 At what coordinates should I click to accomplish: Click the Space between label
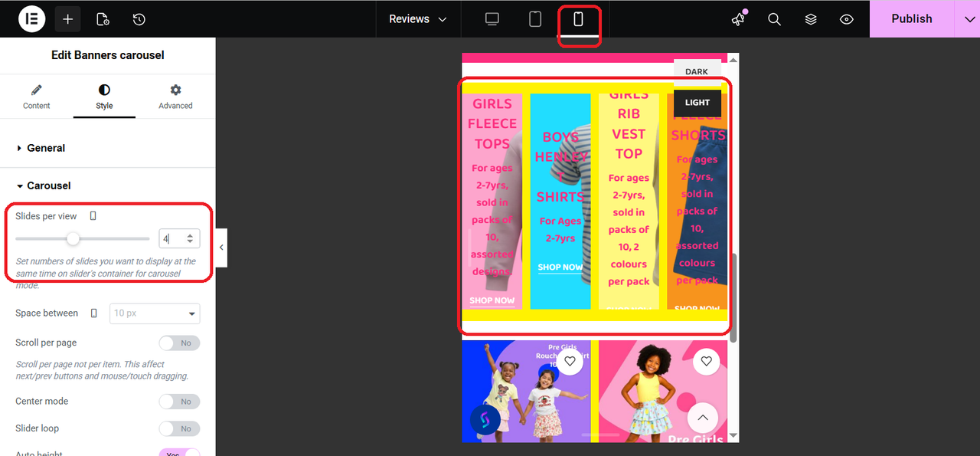coord(47,313)
